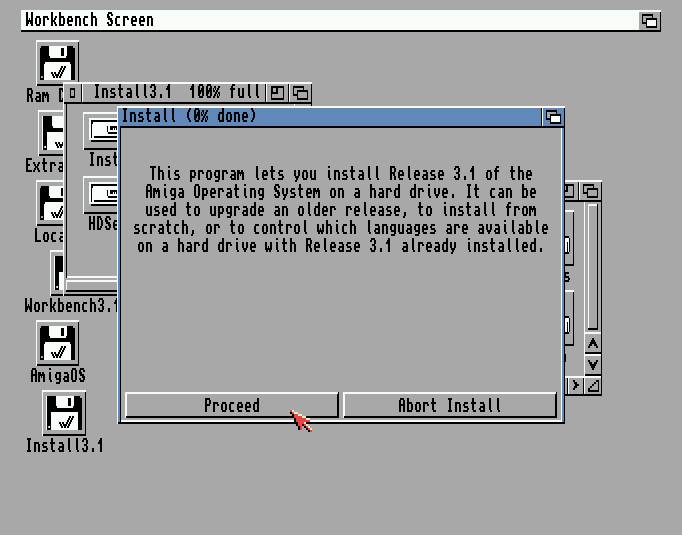The width and height of the screenshot is (682, 535).
Task: Click the scroll right arrow in background window
Action: 575,385
